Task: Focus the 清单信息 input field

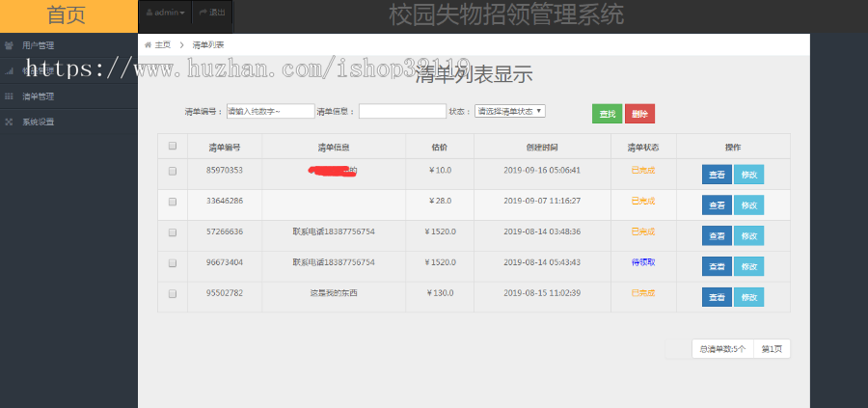Action: pos(402,111)
